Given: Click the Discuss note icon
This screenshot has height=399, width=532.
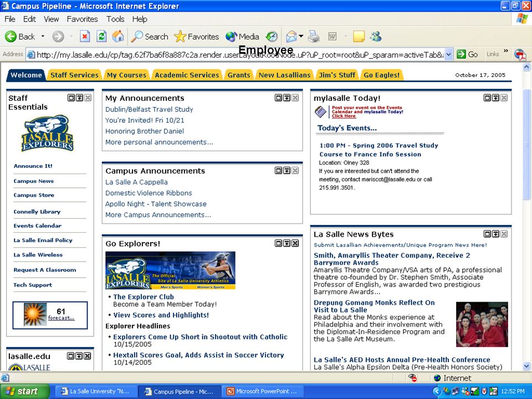Looking at the screenshot, I should (359, 37).
